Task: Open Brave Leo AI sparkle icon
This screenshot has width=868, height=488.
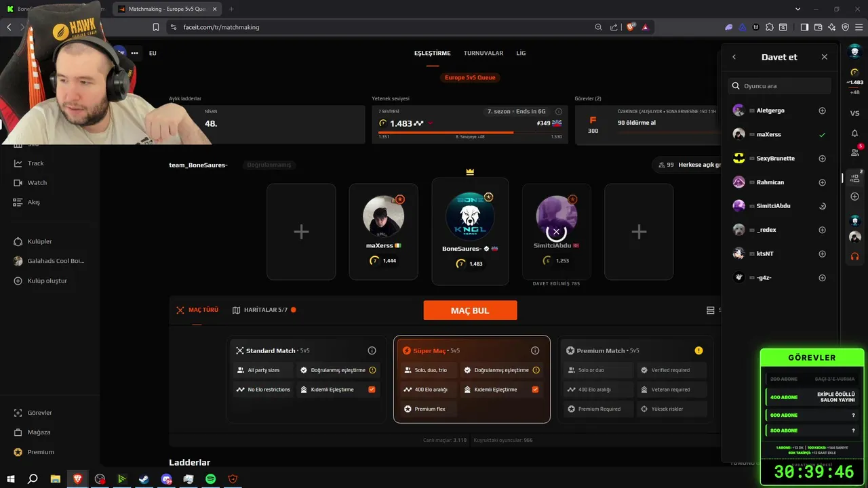Action: coord(831,27)
